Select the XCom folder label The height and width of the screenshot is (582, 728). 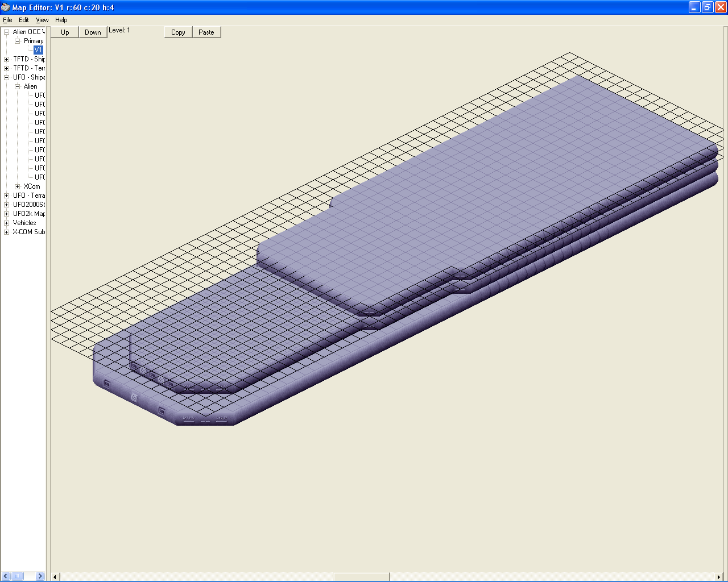(32, 186)
